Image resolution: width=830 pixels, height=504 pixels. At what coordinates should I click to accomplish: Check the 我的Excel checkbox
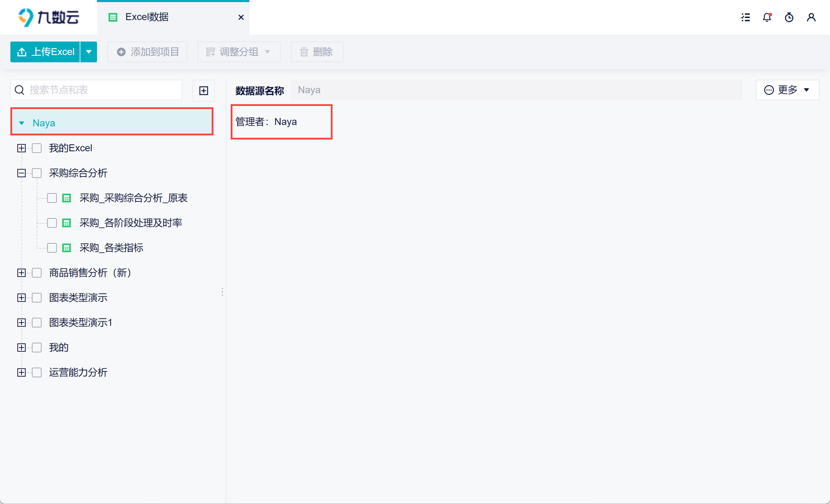pyautogui.click(x=37, y=148)
